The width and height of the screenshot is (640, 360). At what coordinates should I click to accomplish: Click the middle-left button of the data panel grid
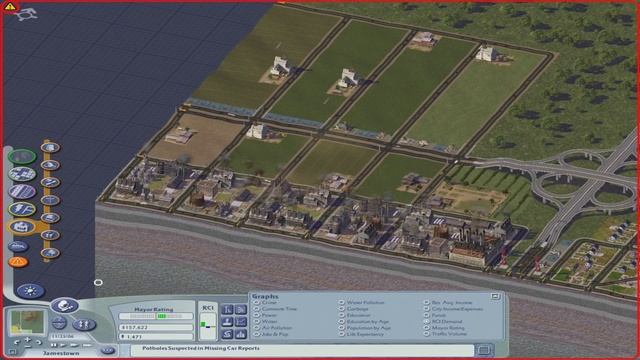click(227, 322)
